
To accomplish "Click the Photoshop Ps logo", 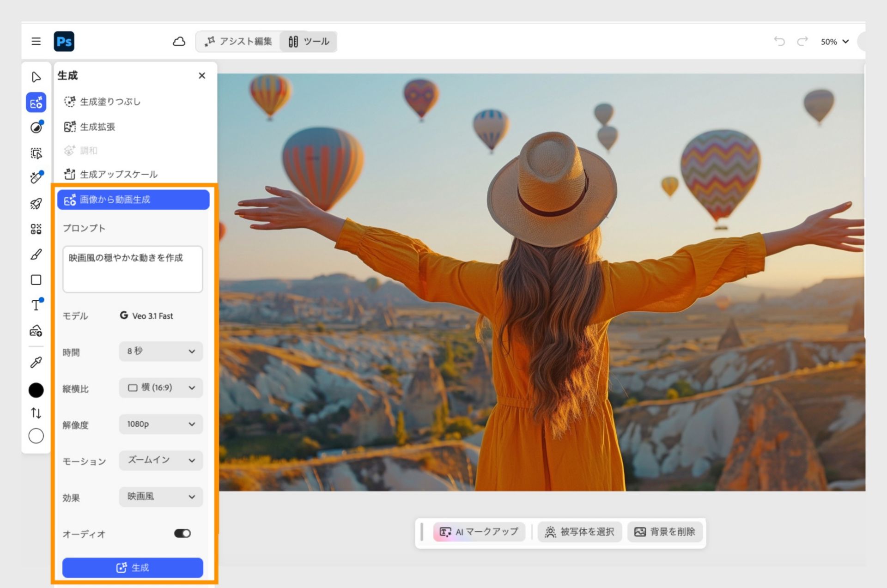I will tap(64, 41).
